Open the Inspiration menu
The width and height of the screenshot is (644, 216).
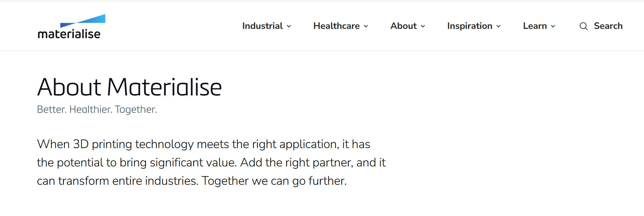pos(470,26)
